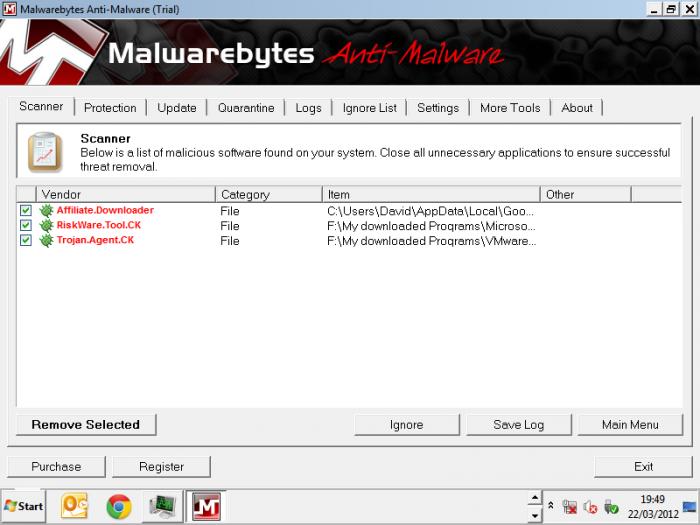
Task: Click the Scanner clipboard icon
Action: pos(45,152)
